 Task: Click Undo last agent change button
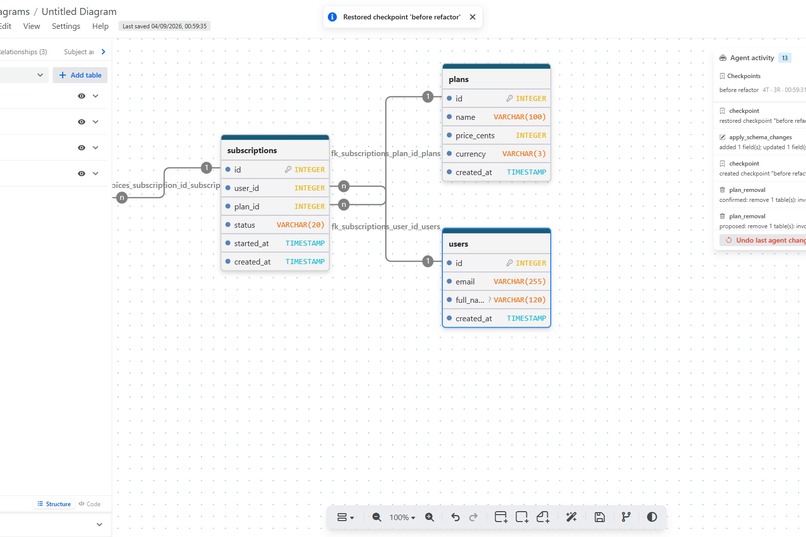tap(764, 240)
